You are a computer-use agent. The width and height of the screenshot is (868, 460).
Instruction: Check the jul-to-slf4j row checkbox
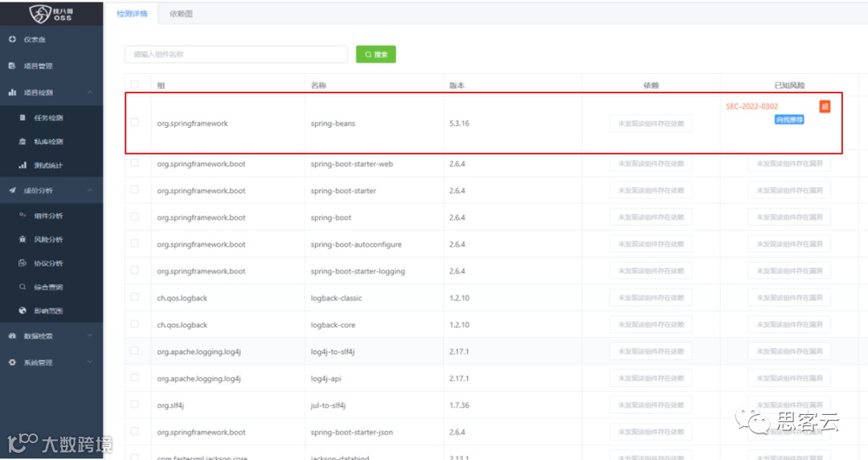point(134,405)
